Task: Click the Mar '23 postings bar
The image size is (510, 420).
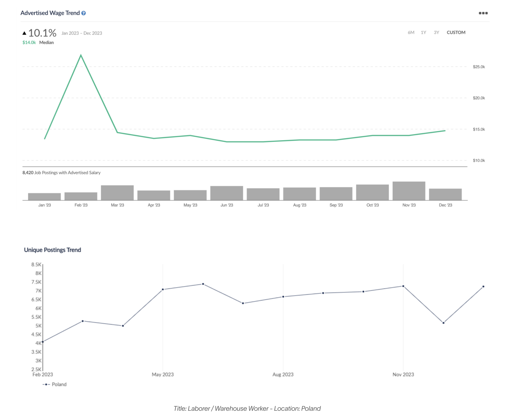Action: [117, 193]
